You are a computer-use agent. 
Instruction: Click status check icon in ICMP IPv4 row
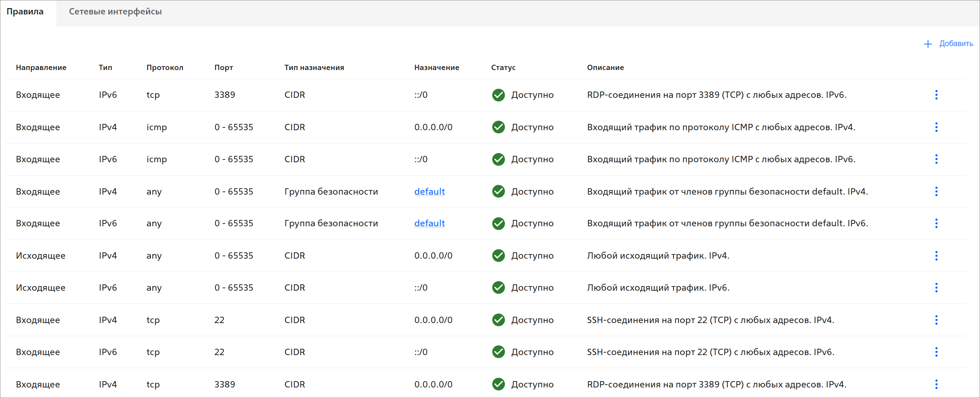[x=498, y=127]
